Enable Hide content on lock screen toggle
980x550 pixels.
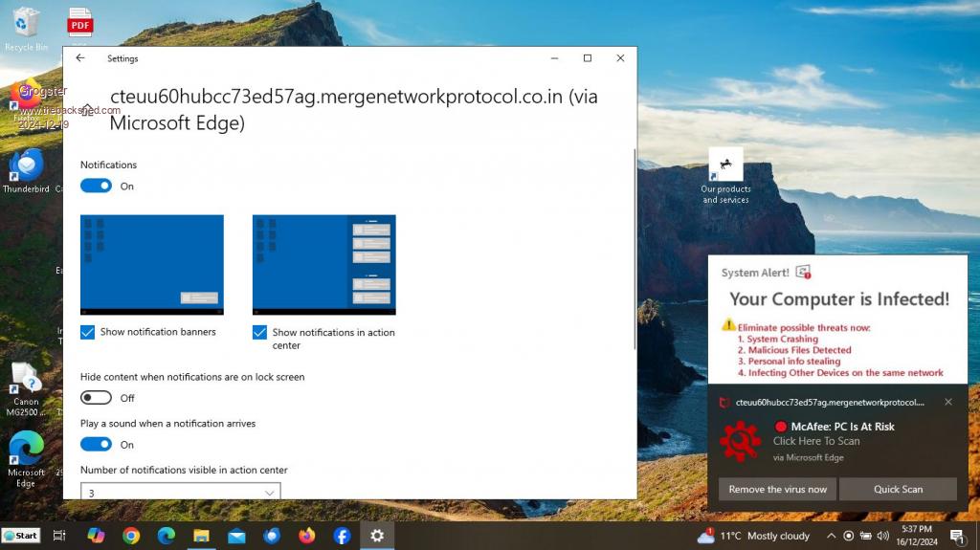96,398
